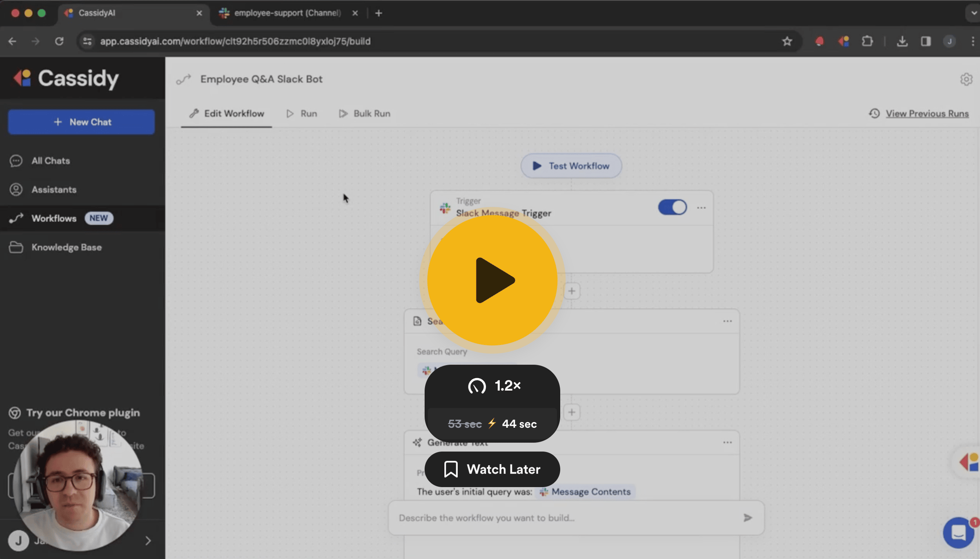
Task: Switch to the Run tab
Action: point(302,114)
